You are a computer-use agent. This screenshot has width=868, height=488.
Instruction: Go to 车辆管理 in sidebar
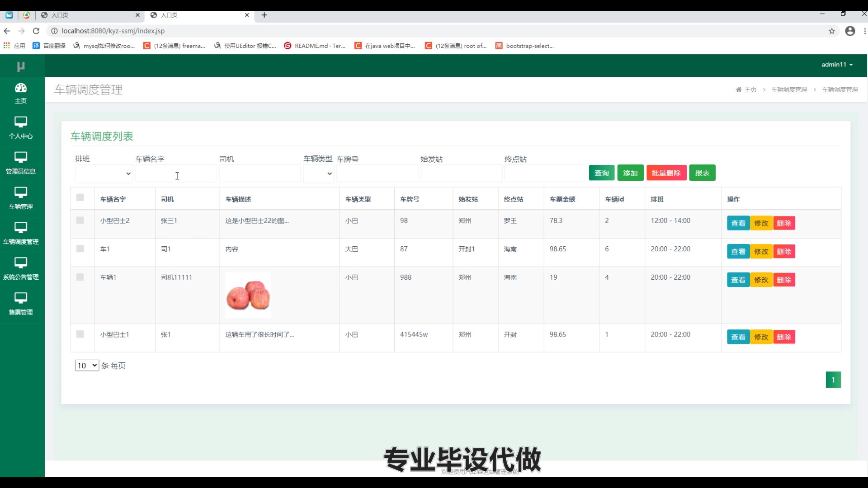(x=21, y=198)
